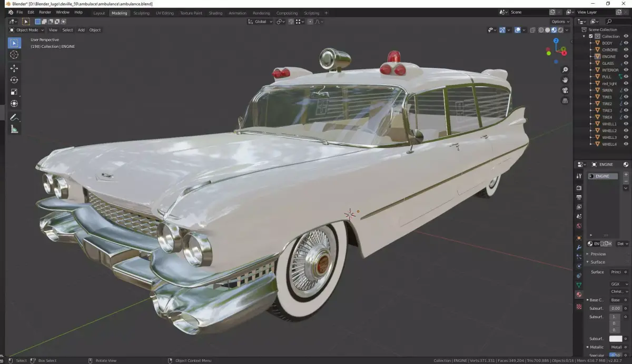Open the Global transform orientation dropdown
Image resolution: width=632 pixels, height=364 pixels.
point(261,22)
